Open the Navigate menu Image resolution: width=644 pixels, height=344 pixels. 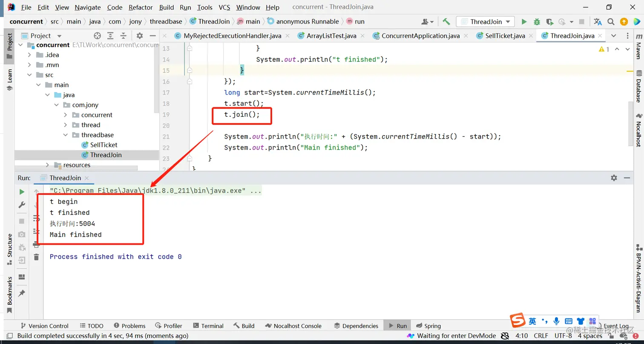[88, 7]
